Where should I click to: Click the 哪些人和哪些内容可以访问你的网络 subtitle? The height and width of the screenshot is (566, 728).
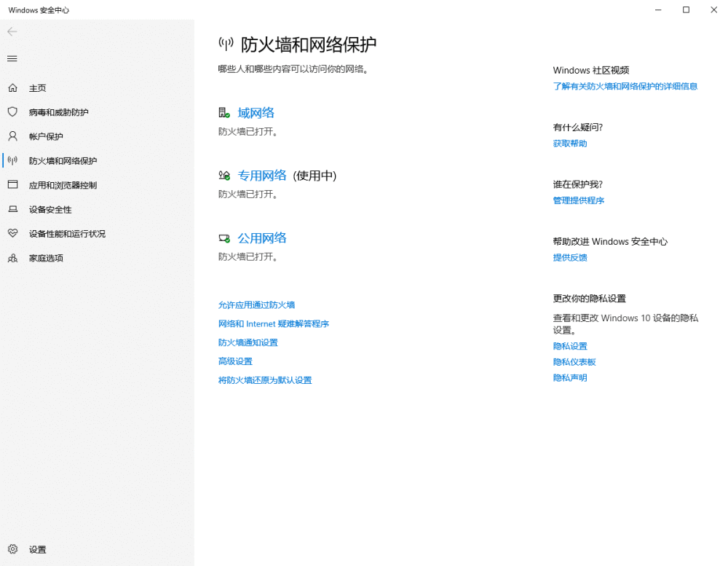[293, 69]
